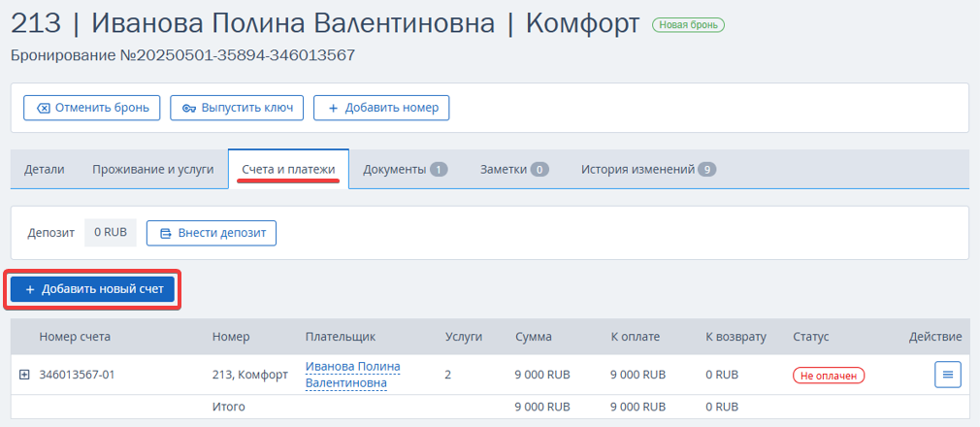The width and height of the screenshot is (980, 427).
Task: Open the 'Документы' tab
Action: tap(405, 170)
